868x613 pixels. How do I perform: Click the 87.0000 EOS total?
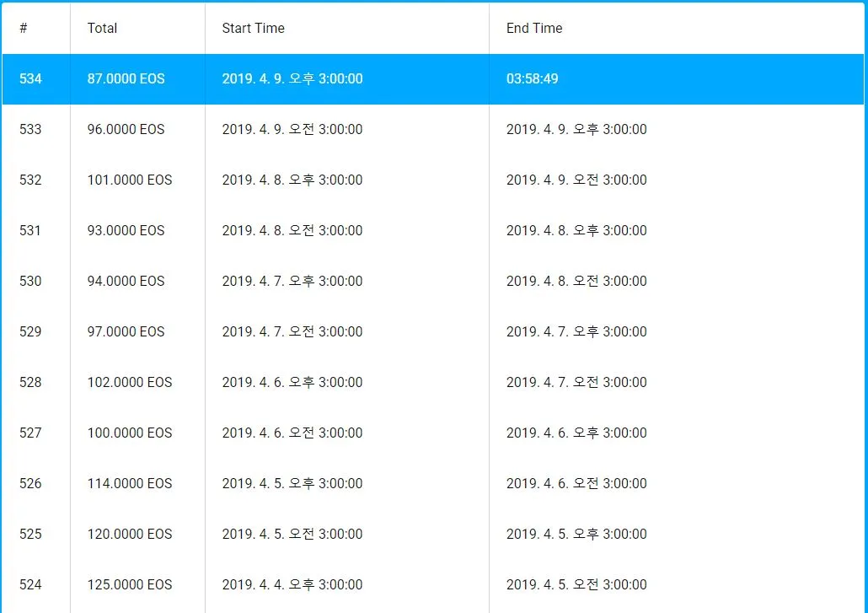[x=126, y=78]
